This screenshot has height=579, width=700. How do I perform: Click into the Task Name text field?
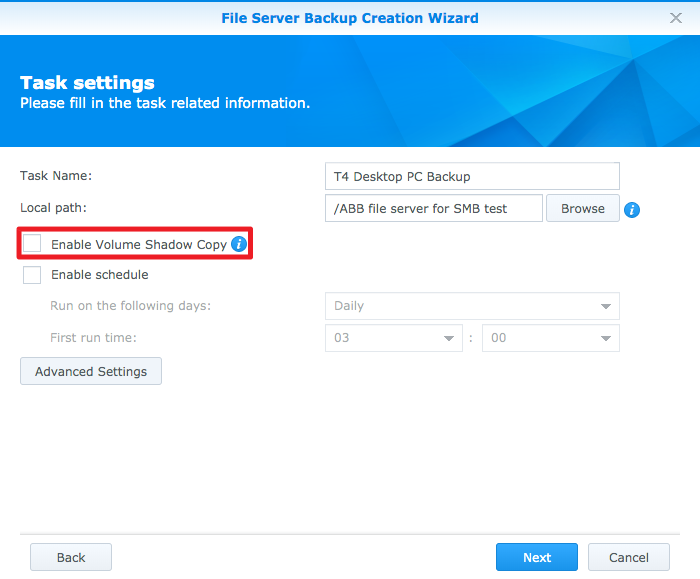coord(472,176)
